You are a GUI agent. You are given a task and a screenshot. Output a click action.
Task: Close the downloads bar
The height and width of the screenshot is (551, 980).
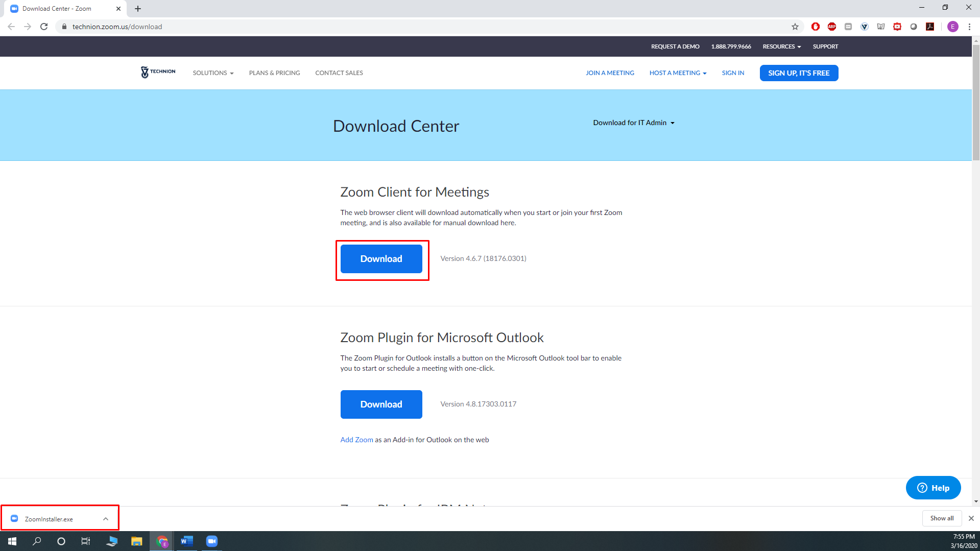pyautogui.click(x=971, y=518)
